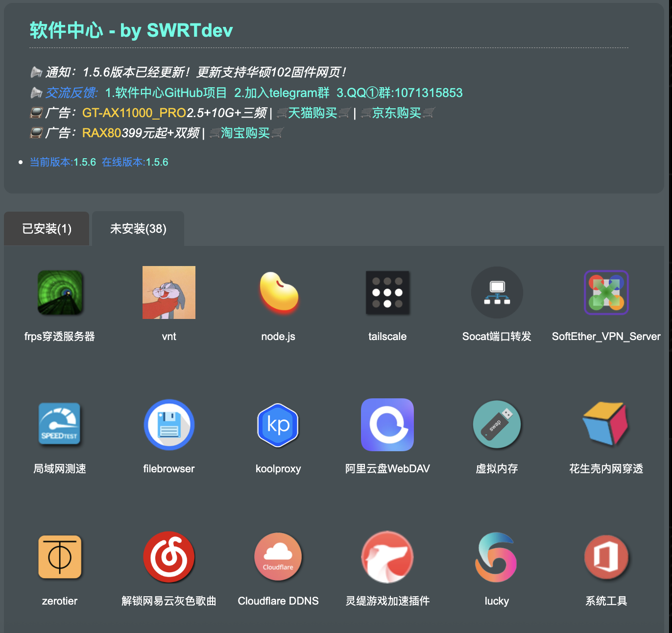Click the 软件中心 - by SWRTdev heading
Viewport: 672px width, 633px height.
(131, 30)
